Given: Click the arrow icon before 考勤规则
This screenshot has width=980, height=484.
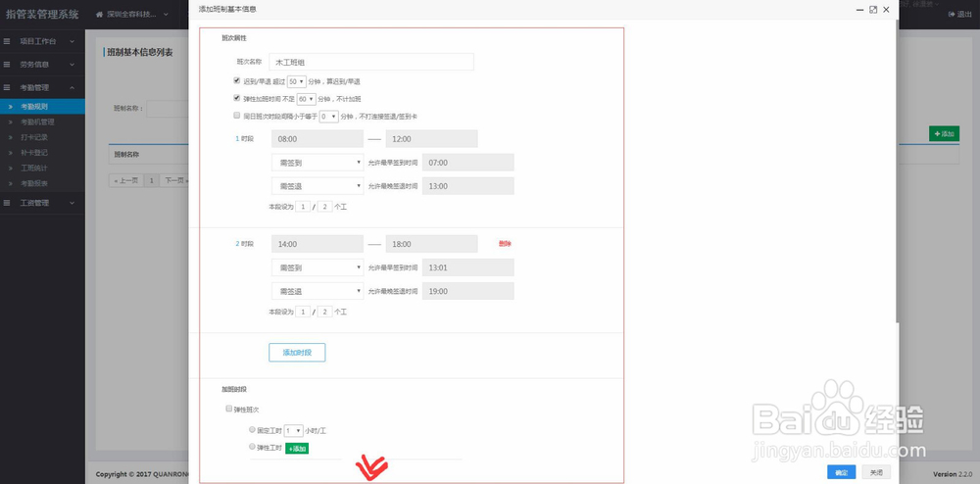Looking at the screenshot, I should (x=11, y=107).
